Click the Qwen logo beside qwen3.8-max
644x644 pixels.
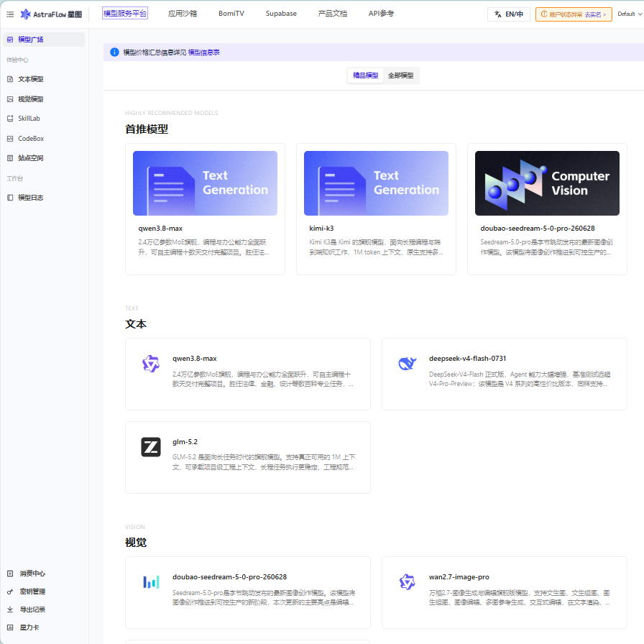[x=151, y=364]
